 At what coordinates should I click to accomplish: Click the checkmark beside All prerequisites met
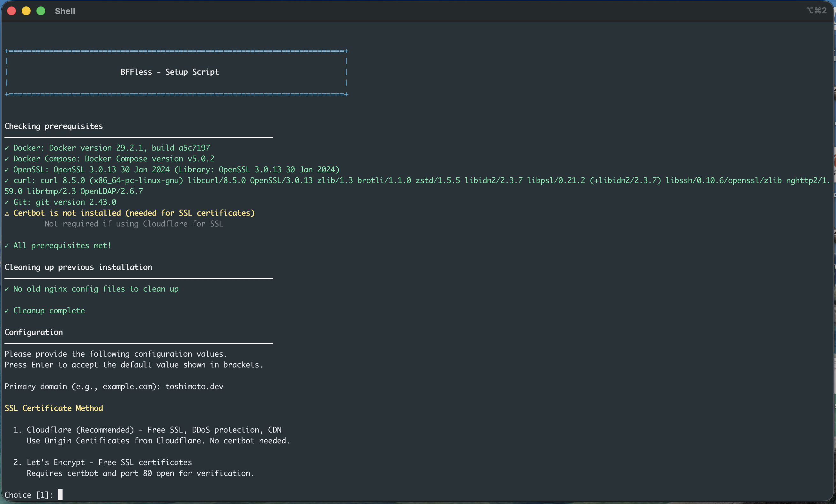[7, 246]
